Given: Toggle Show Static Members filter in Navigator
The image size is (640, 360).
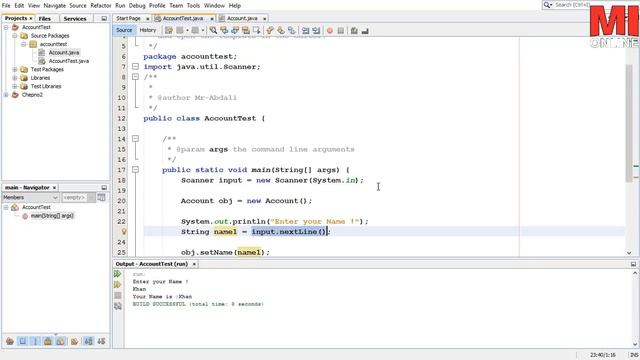Looking at the screenshot, I should (x=35, y=341).
